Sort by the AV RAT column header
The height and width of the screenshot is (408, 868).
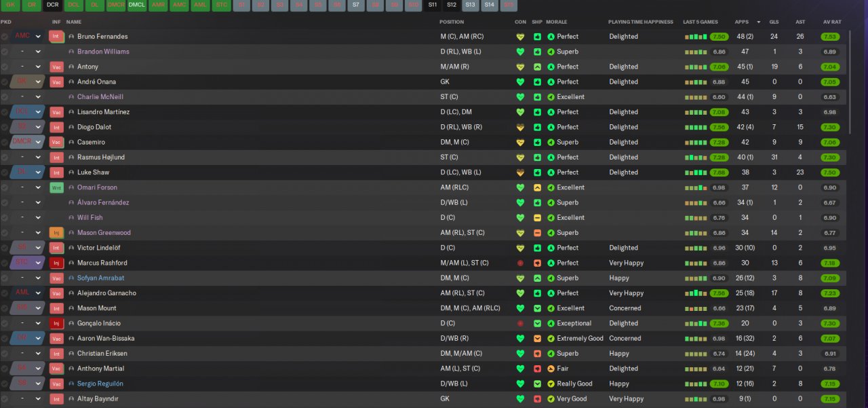pos(831,22)
